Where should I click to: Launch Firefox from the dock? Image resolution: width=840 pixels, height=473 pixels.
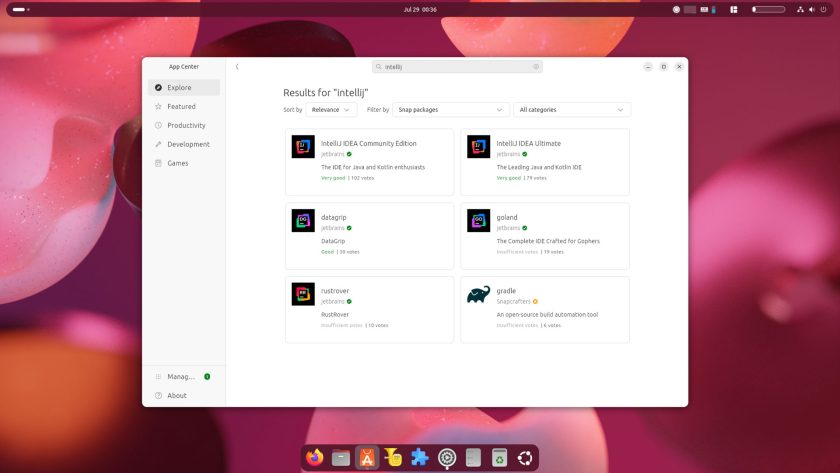(314, 457)
